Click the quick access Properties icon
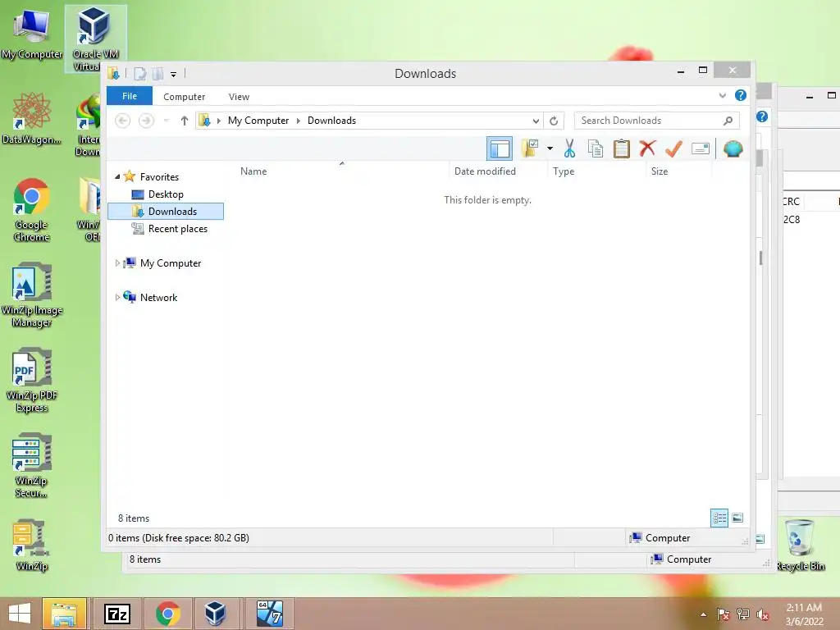The height and width of the screenshot is (630, 840). pyautogui.click(x=139, y=74)
